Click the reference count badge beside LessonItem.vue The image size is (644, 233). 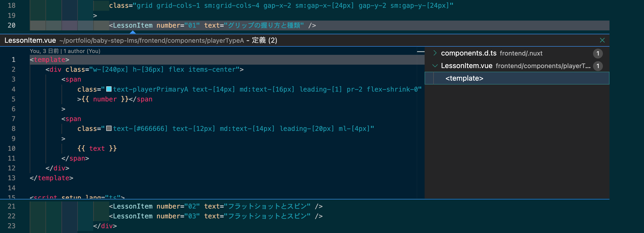(x=598, y=66)
